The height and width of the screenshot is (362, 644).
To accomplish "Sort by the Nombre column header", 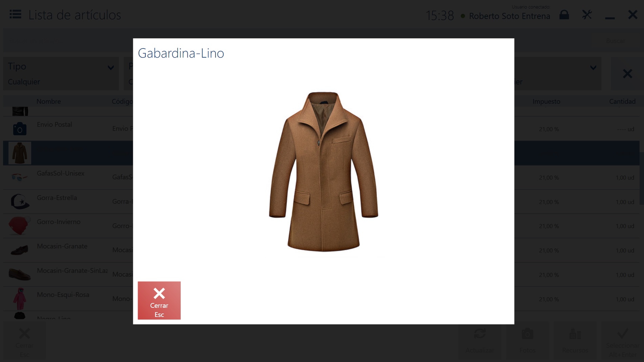I will coord(48,101).
